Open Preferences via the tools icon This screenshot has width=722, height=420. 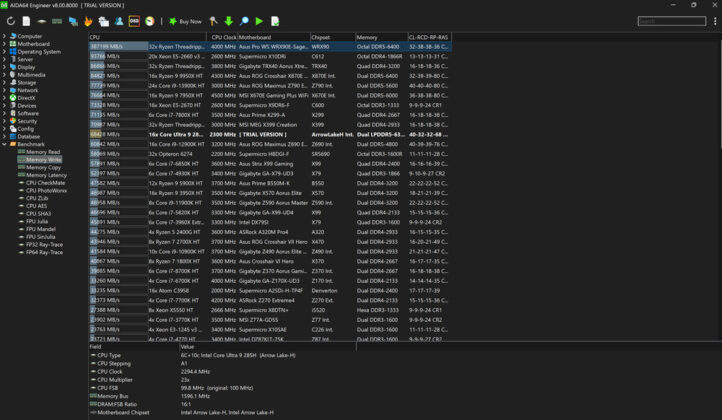(x=213, y=21)
